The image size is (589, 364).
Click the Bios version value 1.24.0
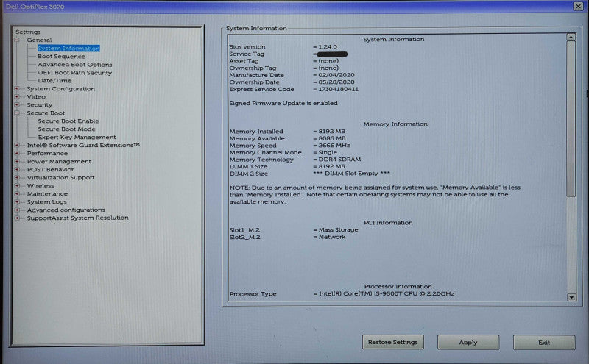pos(328,47)
